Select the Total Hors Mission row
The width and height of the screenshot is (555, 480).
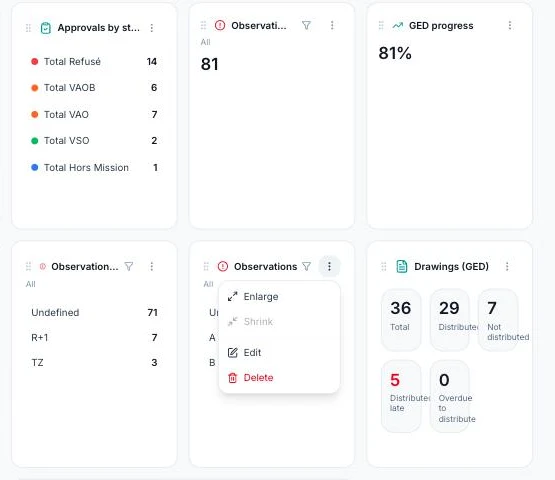94,167
